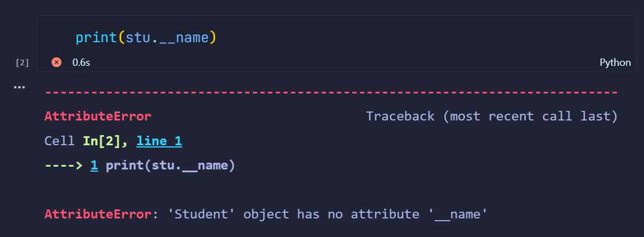Click the red AttributeError heading in output
Screen dimensions: 644x237
[98, 117]
